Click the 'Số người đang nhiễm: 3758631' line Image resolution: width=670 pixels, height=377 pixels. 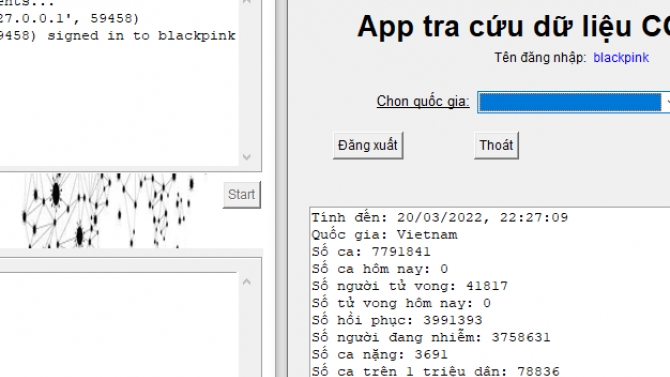click(431, 337)
